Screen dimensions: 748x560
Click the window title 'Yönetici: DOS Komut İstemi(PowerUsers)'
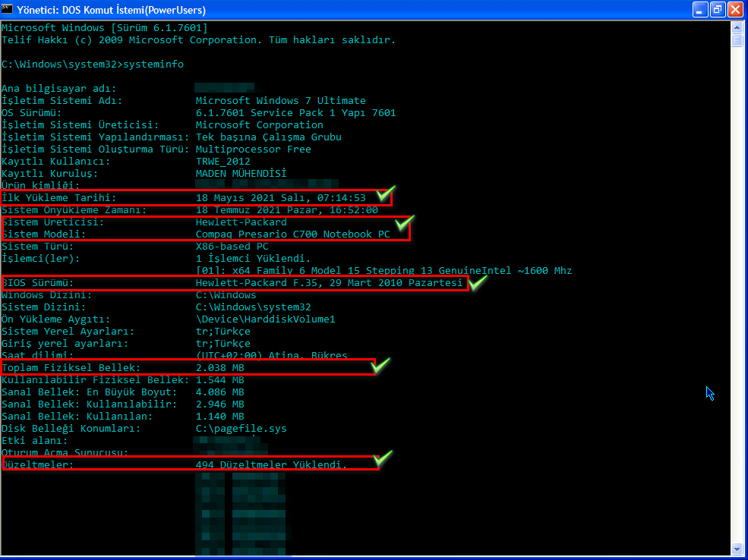[x=111, y=10]
